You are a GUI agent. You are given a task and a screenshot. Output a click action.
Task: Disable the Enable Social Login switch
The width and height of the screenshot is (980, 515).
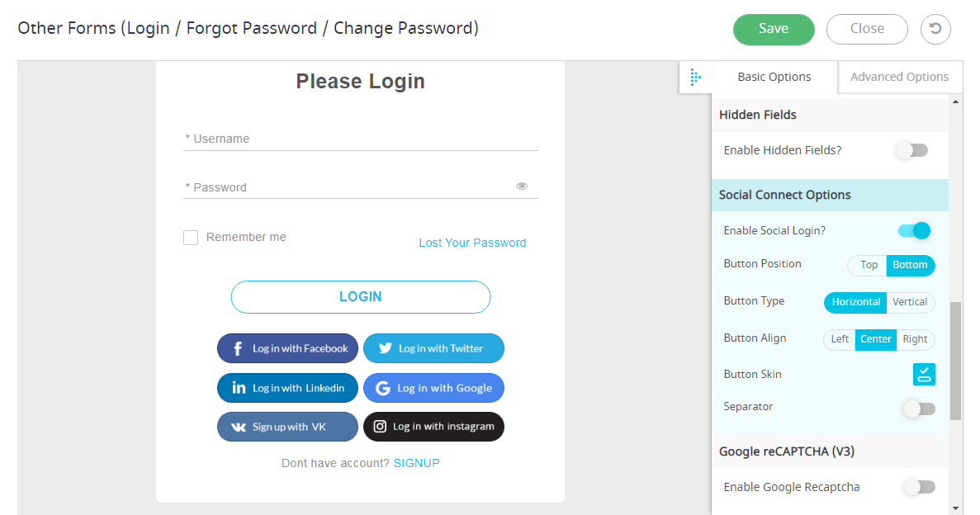point(915,230)
